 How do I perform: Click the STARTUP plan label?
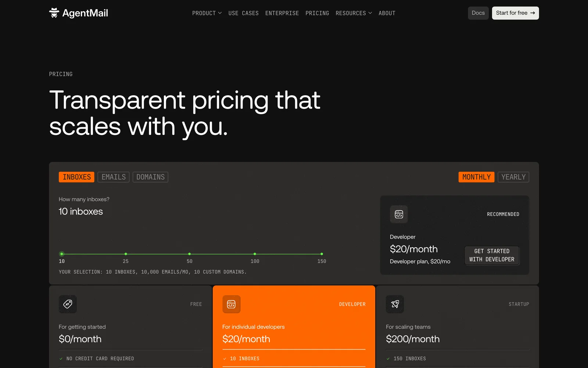pyautogui.click(x=519, y=304)
